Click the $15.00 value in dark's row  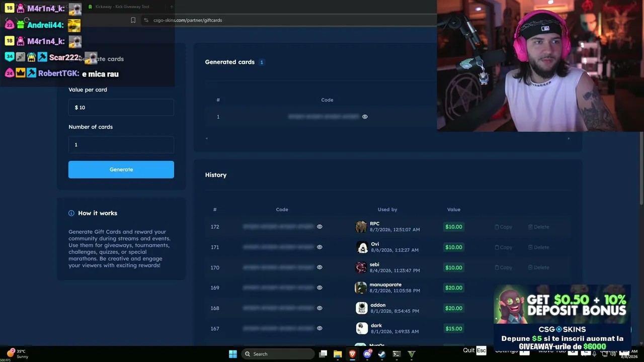(453, 329)
